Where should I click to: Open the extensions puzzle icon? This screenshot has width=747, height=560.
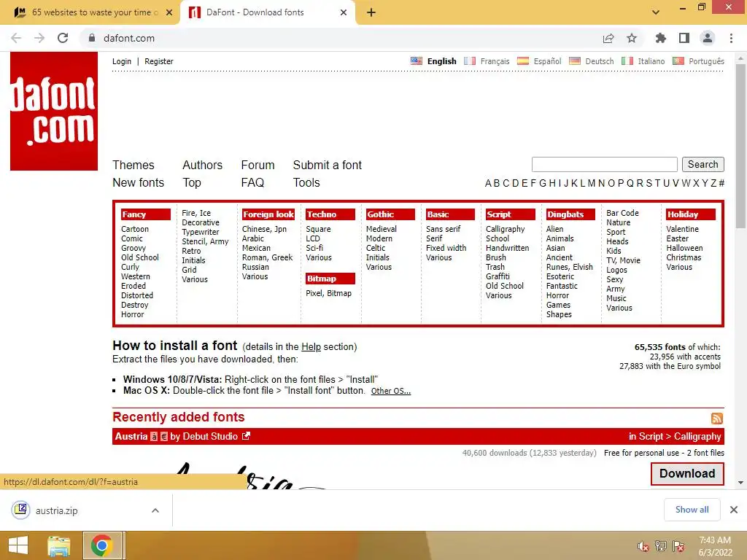tap(661, 38)
